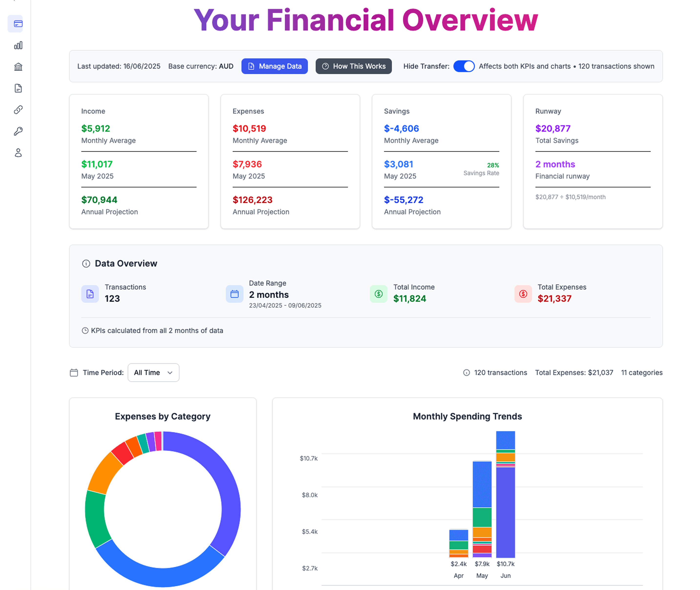Screen dimensions: 700x590
Task: Click the expenses monthly average $10,519
Action: click(x=249, y=129)
